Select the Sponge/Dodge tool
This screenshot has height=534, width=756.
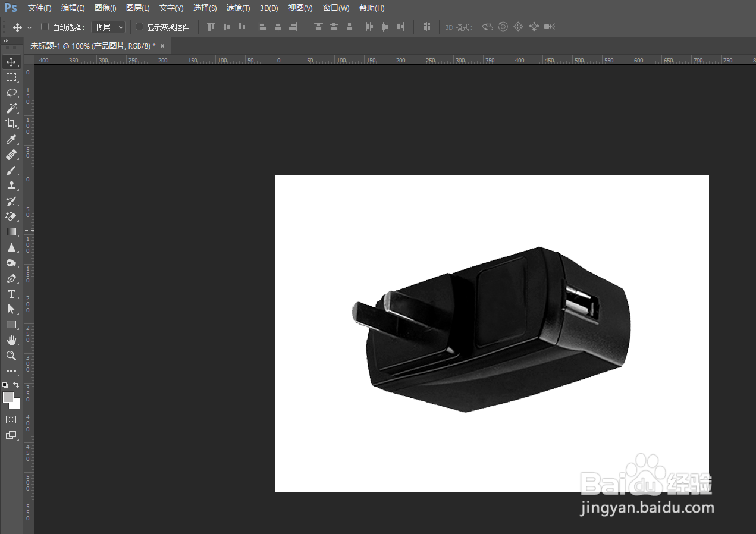click(11, 263)
